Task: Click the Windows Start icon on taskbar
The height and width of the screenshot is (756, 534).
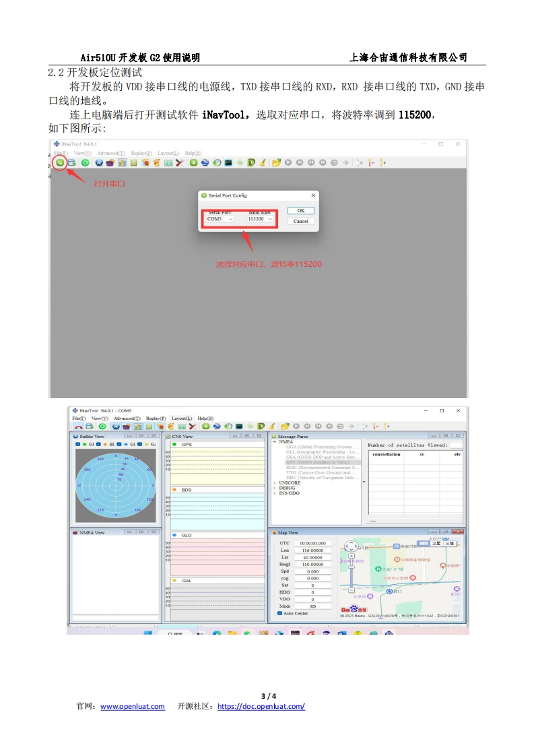Action: [147, 634]
